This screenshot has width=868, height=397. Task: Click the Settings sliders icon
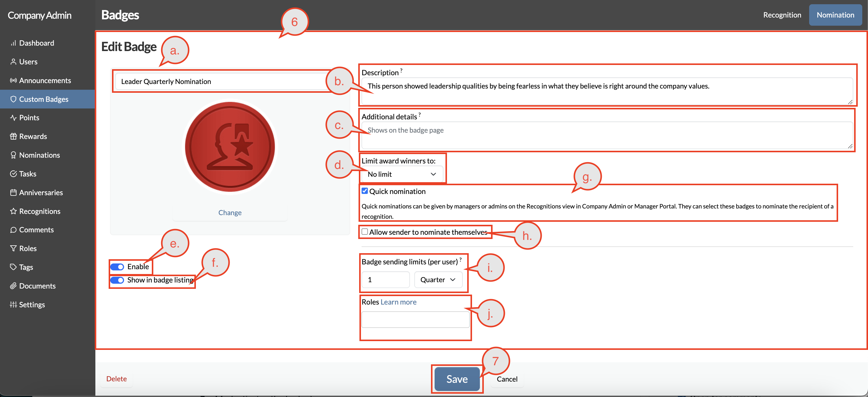[x=14, y=305]
